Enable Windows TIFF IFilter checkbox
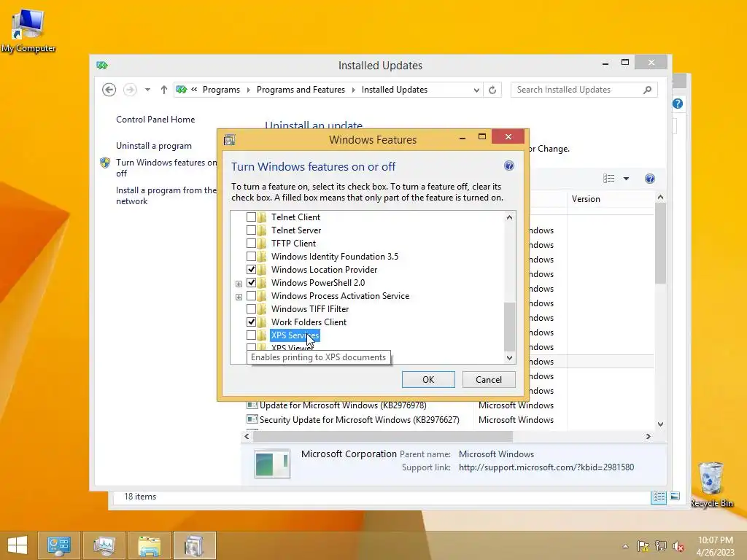The width and height of the screenshot is (747, 560). click(251, 309)
